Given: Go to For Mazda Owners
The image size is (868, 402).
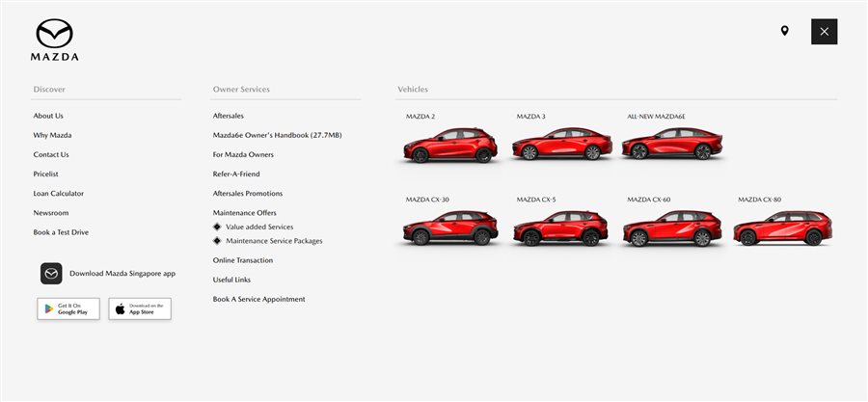Looking at the screenshot, I should pos(243,154).
